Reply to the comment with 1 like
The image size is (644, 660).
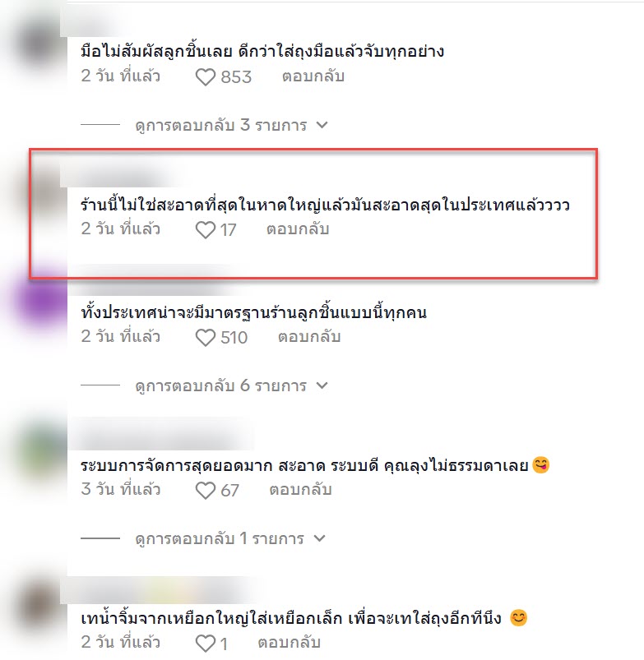click(290, 643)
